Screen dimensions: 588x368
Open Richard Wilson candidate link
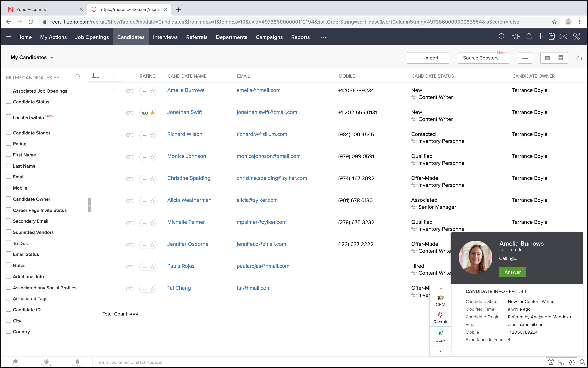185,134
